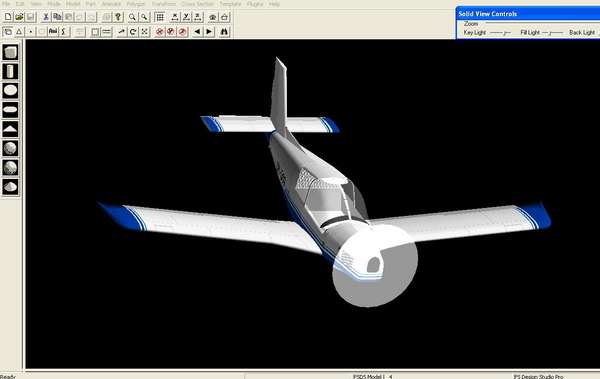
Task: Click the house home-view icon
Action: [x=224, y=17]
